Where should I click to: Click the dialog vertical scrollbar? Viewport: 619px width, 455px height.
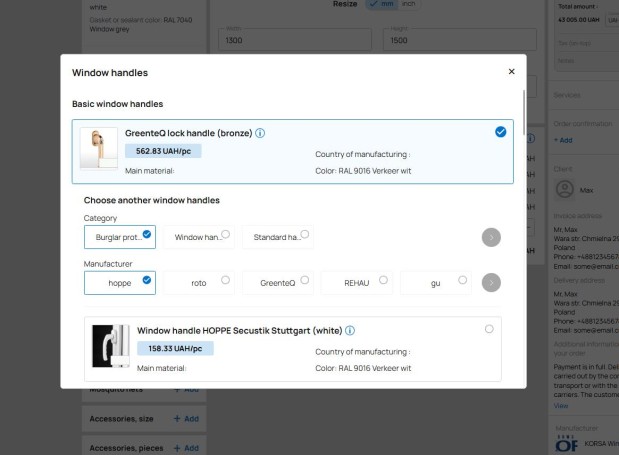pos(524,112)
